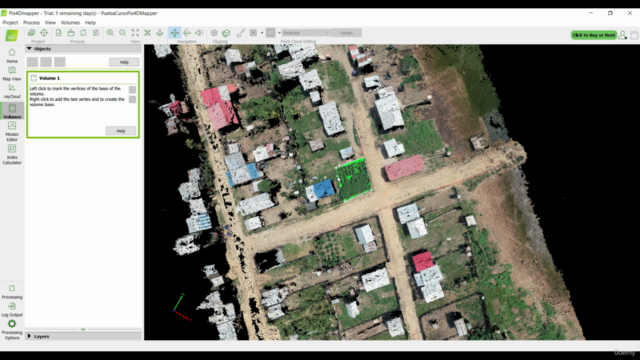
Task: Click the View All fit-to-screen icon
Action: [x=135, y=33]
